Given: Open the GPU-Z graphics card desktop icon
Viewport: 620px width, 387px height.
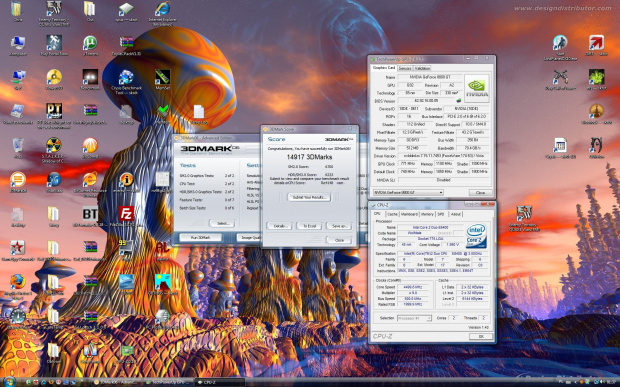Looking at the screenshot, I should [x=126, y=351].
